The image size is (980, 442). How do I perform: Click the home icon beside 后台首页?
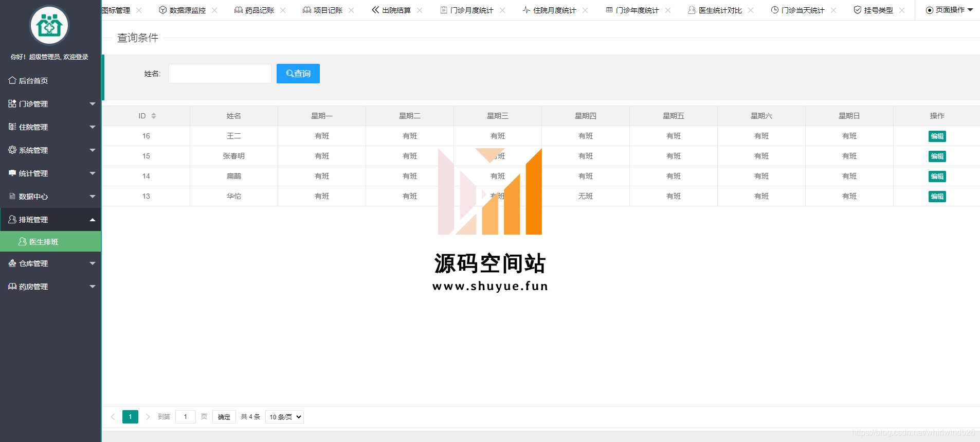click(x=12, y=80)
